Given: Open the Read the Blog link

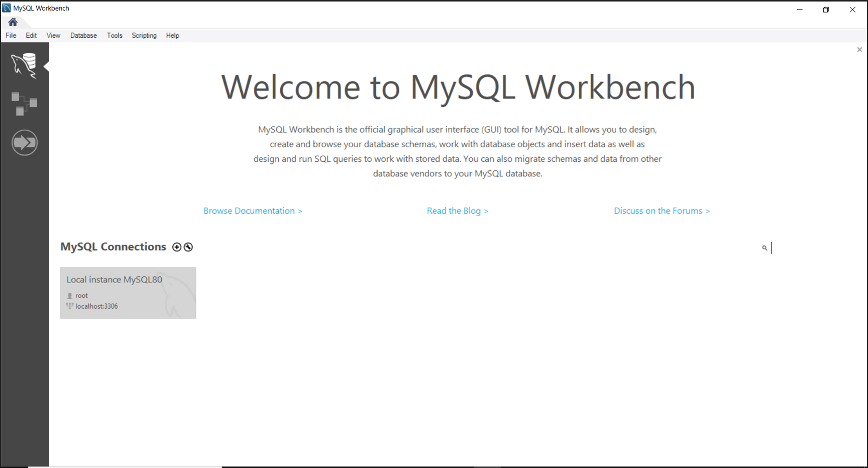Looking at the screenshot, I should coord(457,211).
